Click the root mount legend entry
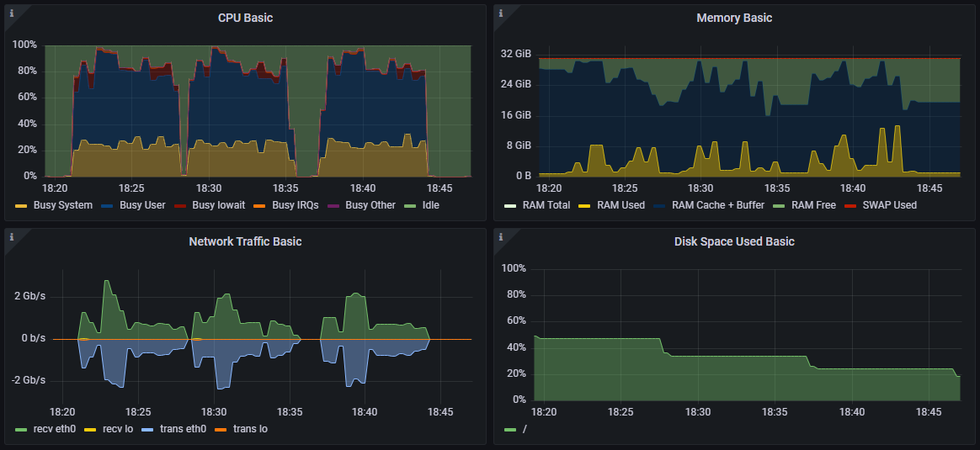Viewport: 980px width, 450px height. click(x=524, y=429)
